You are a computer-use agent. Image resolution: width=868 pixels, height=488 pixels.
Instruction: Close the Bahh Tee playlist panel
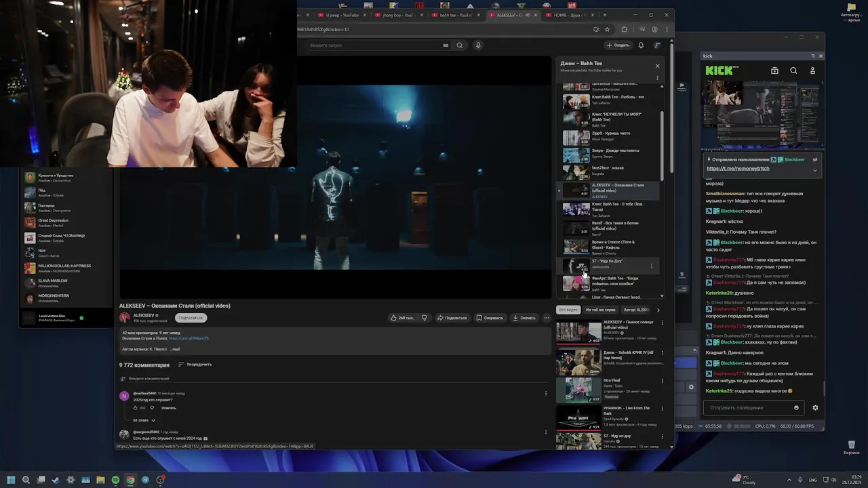[657, 66]
